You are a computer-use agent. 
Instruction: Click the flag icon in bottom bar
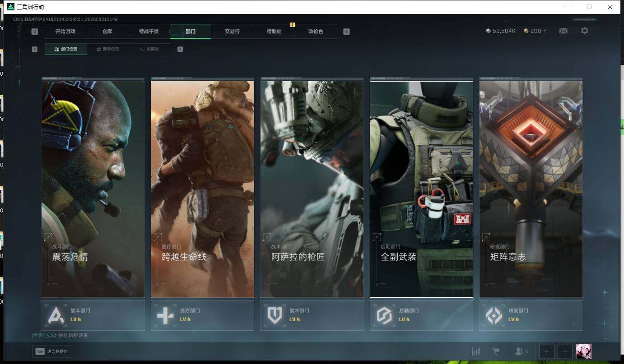[496, 351]
